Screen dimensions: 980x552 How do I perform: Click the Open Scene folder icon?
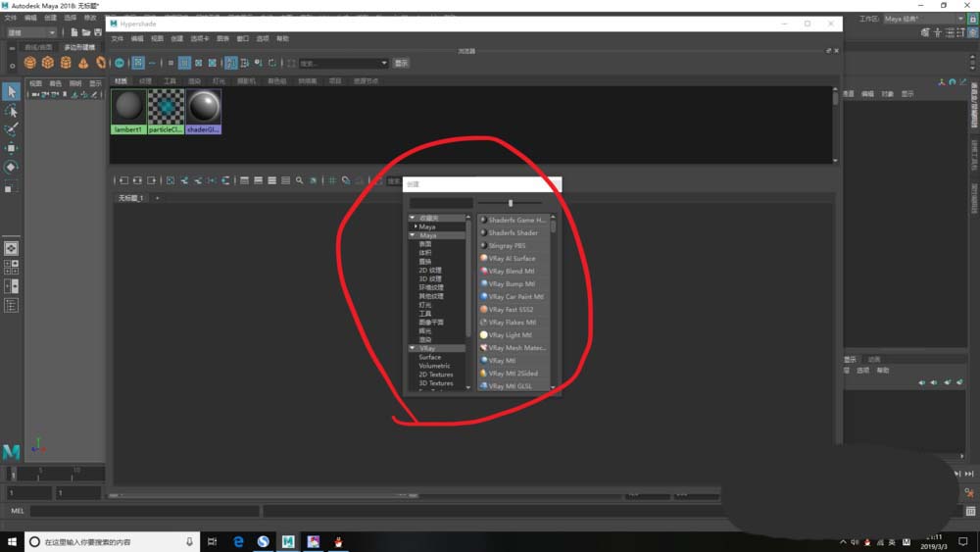point(86,32)
